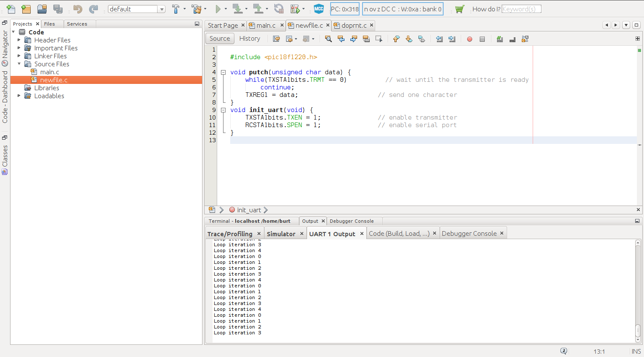Close the newfile.c editor tab
Viewport: 644px width, 357px height.
coord(328,25)
